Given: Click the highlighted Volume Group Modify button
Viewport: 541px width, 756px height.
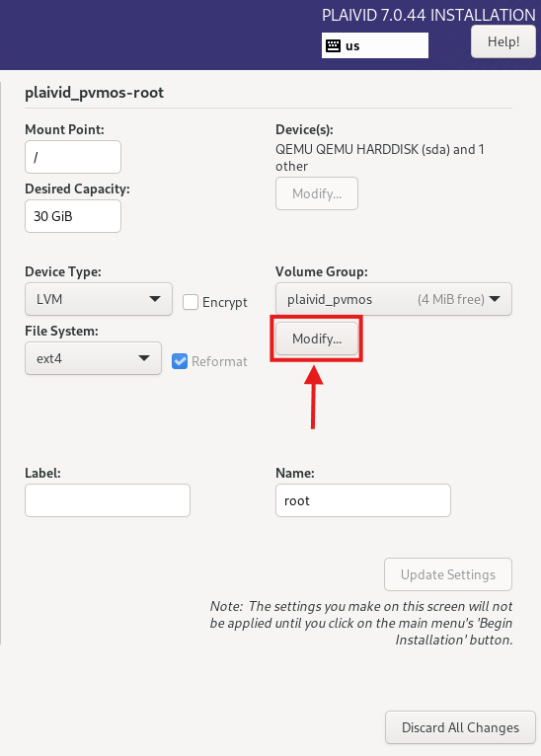Looking at the screenshot, I should click(317, 339).
